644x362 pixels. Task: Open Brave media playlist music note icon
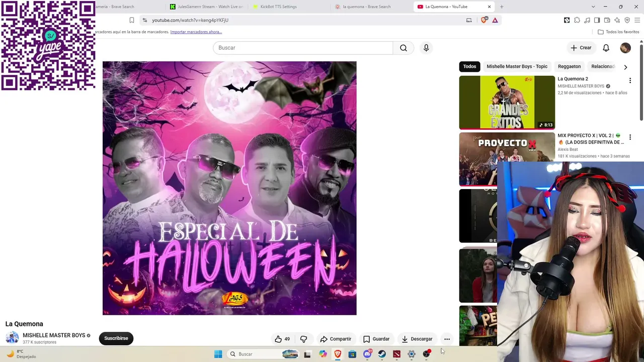pos(587,20)
